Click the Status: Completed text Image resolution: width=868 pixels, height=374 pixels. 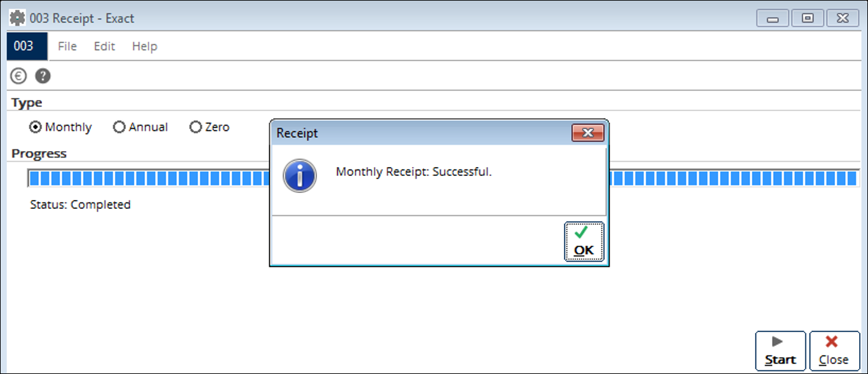80,204
